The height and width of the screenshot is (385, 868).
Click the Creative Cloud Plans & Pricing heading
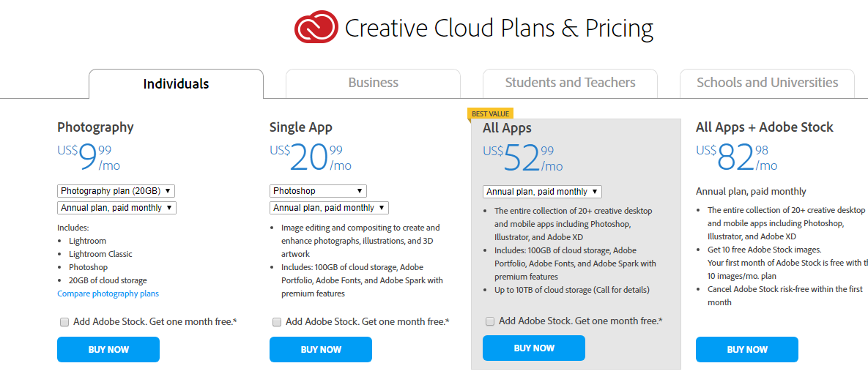click(x=499, y=29)
